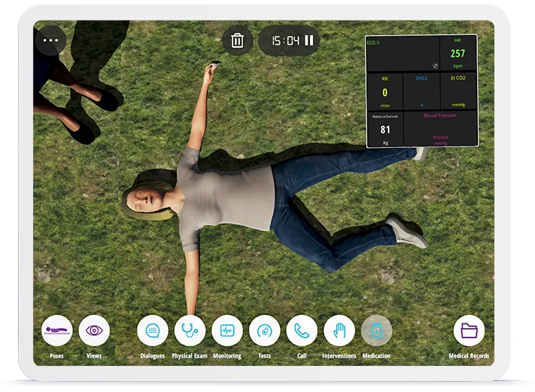Click the SPO2 monitor cell

[x=422, y=91]
